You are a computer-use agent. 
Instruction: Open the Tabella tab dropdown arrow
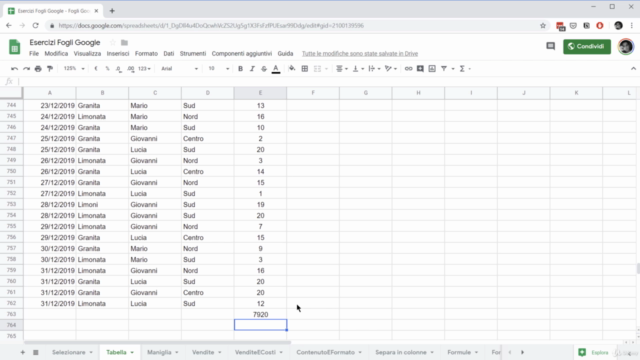point(132,353)
